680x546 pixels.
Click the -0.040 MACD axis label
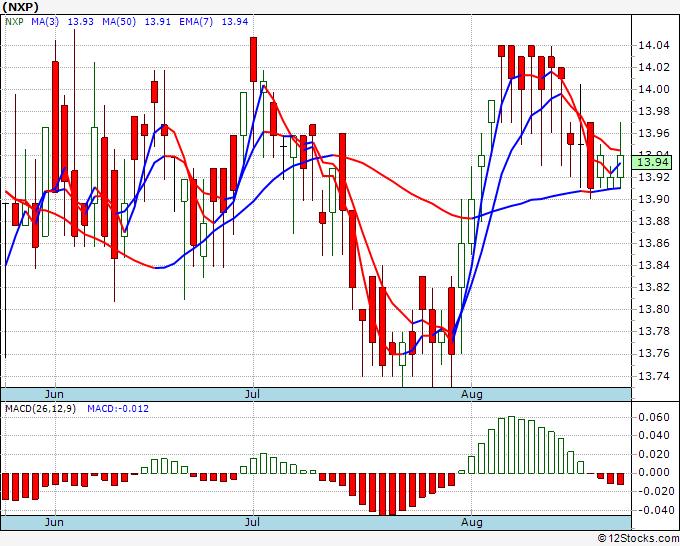click(656, 510)
